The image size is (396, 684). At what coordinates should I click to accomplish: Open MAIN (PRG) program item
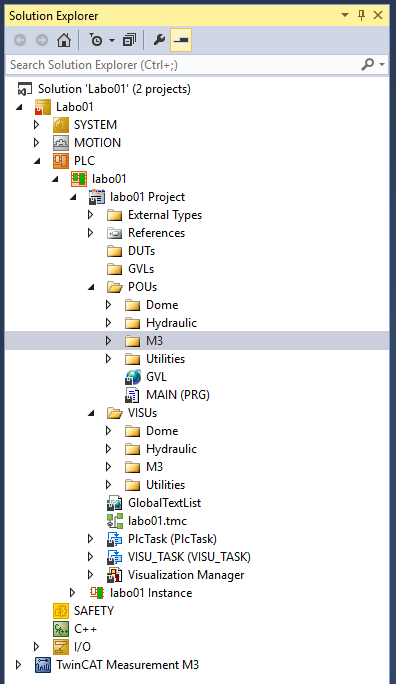167,395
